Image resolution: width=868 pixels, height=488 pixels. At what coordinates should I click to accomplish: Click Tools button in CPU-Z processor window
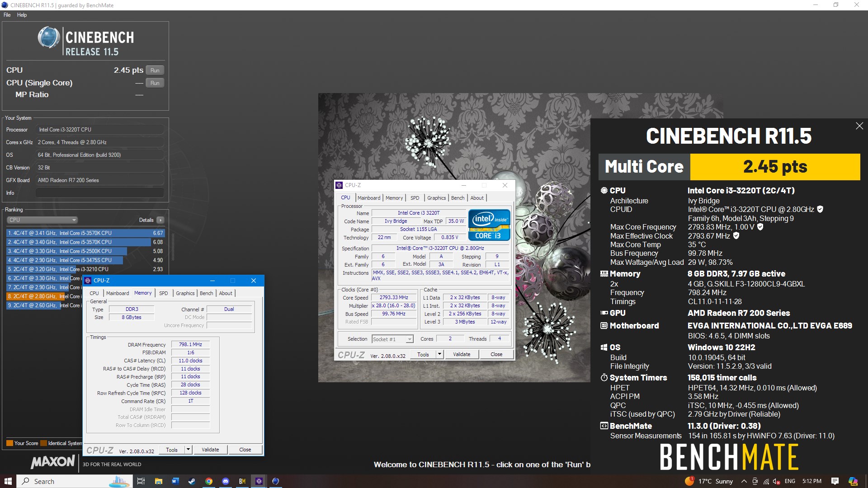[x=423, y=355]
